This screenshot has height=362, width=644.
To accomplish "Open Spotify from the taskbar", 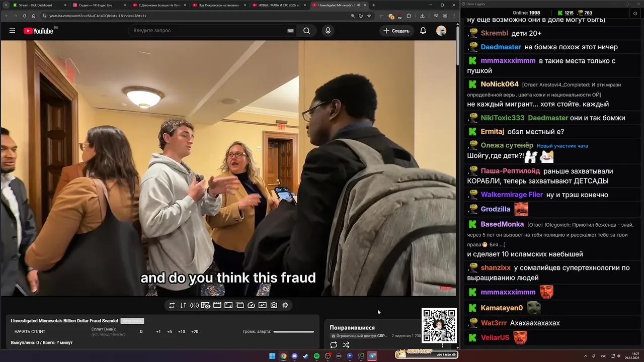I will tap(316, 356).
